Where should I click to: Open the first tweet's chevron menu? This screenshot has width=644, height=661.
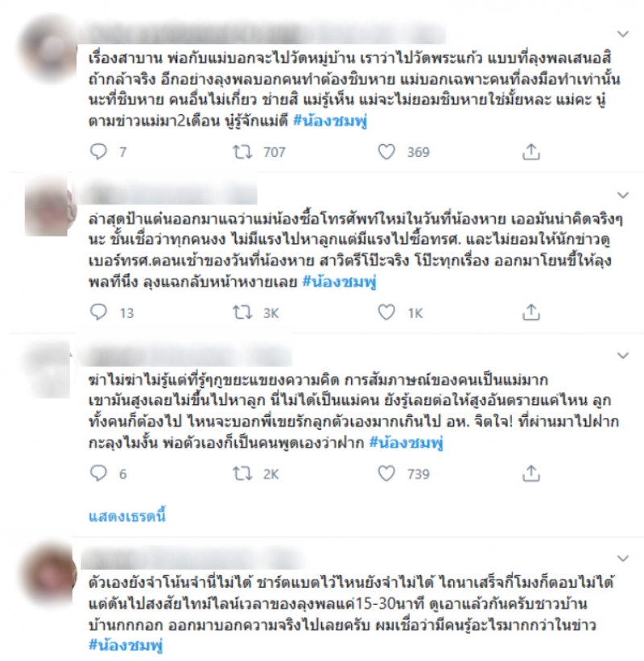(623, 34)
